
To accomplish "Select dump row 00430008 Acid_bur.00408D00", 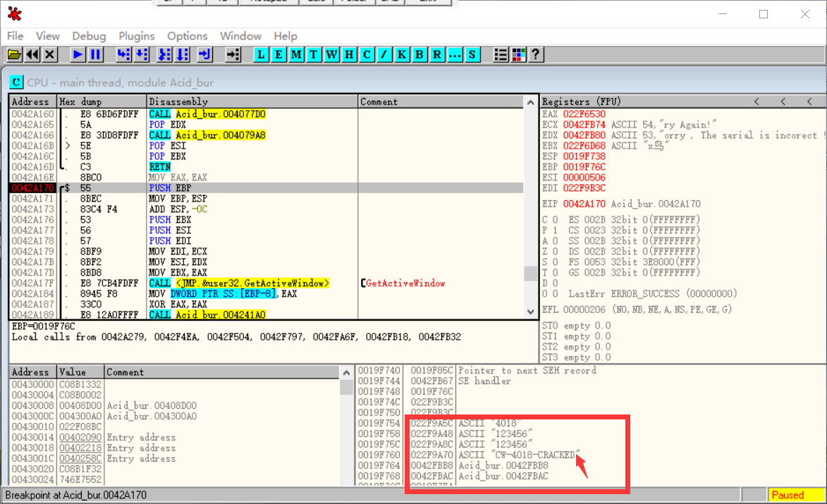I will pyautogui.click(x=175, y=405).
